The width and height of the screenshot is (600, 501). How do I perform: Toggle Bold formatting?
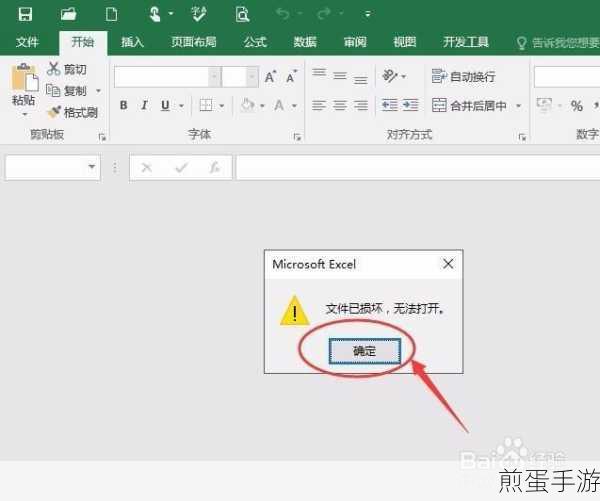point(123,105)
